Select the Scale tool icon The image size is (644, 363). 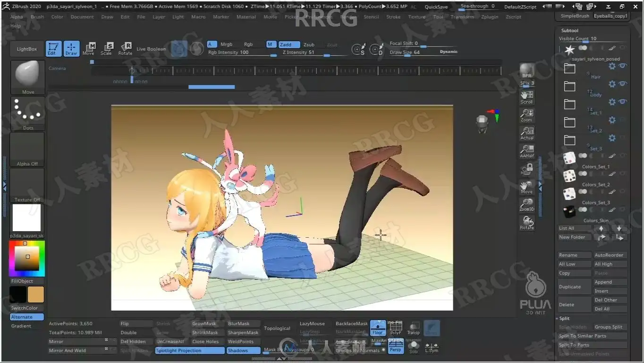point(107,49)
